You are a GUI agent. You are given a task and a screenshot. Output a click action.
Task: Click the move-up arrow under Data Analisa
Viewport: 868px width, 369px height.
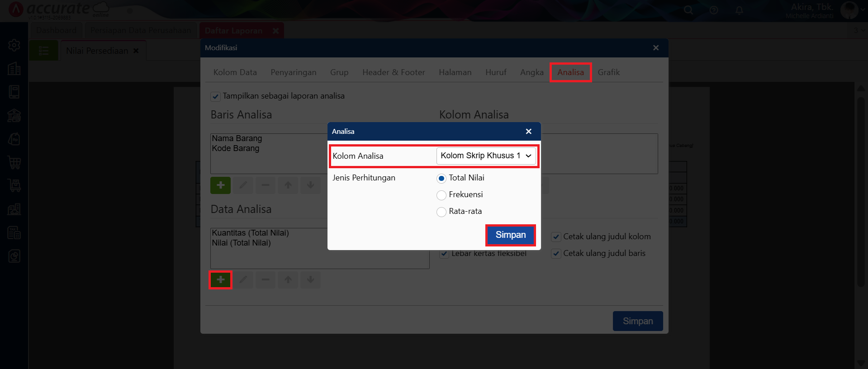click(288, 280)
